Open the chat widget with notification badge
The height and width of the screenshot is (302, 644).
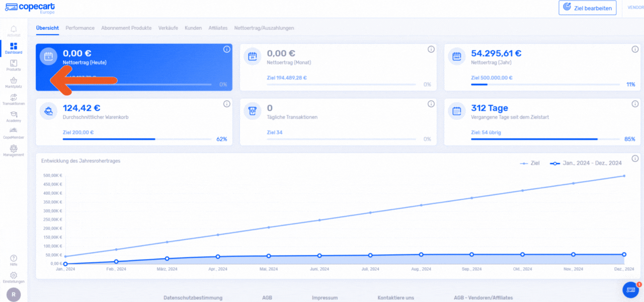630,289
